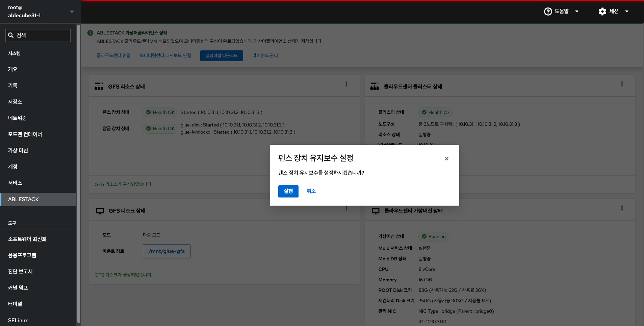This screenshot has height=326, width=644.
Task: Open 터미널 in the sidebar
Action: 15,304
